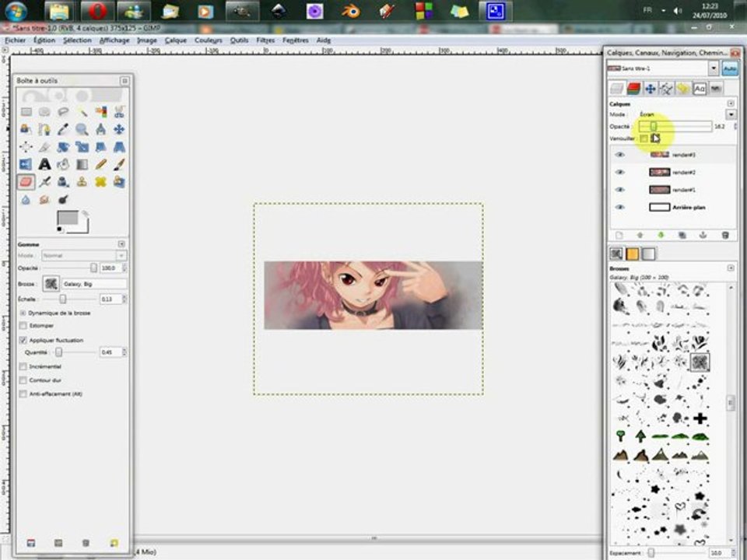Select the Pencil tool
747x560 pixels.
pos(100,164)
